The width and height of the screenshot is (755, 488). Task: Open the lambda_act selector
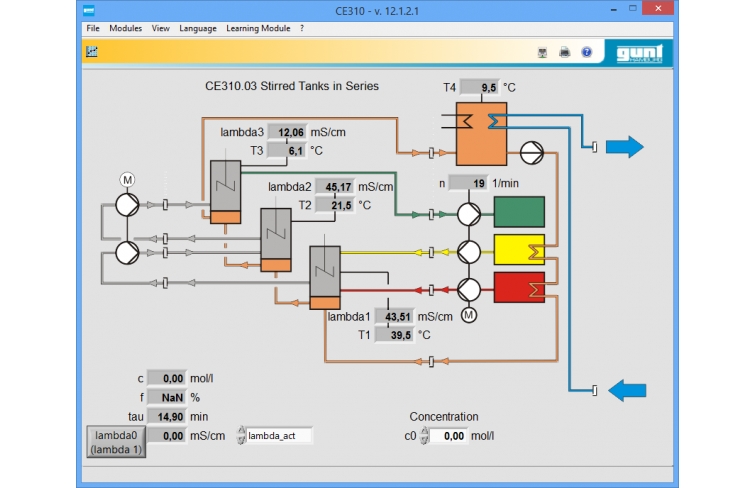[241, 436]
